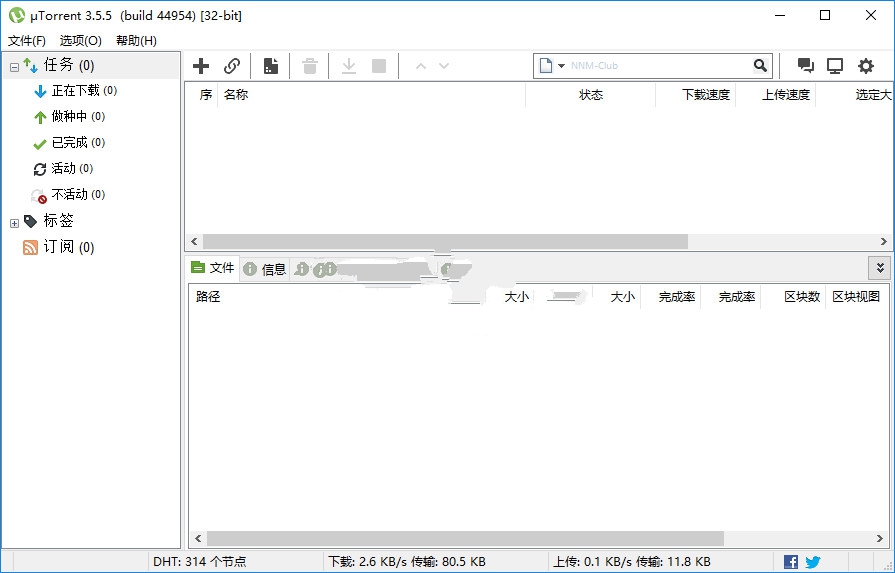Click the remote access monitor icon
This screenshot has width=895, height=573.
coord(835,66)
